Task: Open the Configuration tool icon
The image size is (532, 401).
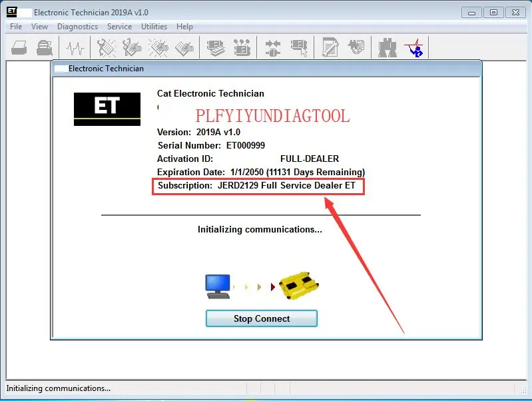Action: point(242,47)
